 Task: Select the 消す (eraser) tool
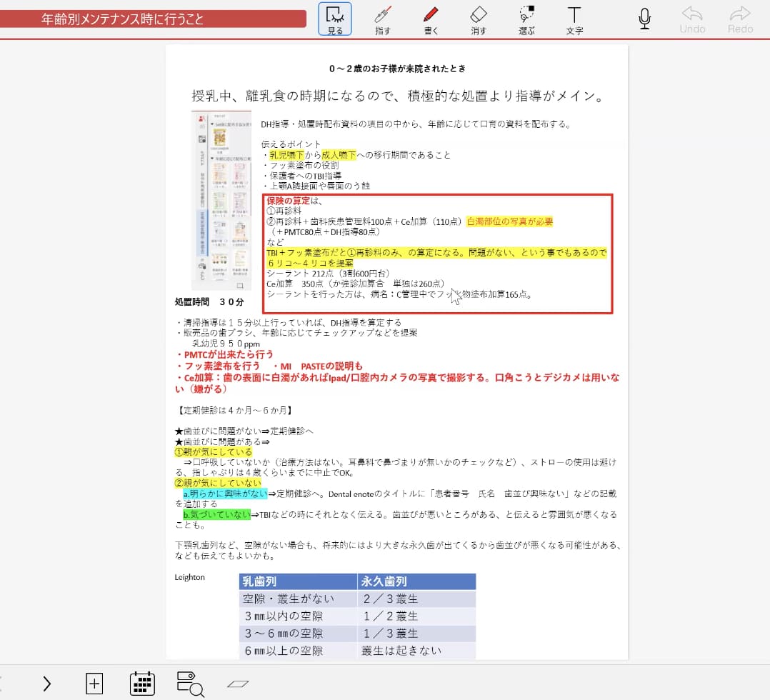(x=479, y=20)
